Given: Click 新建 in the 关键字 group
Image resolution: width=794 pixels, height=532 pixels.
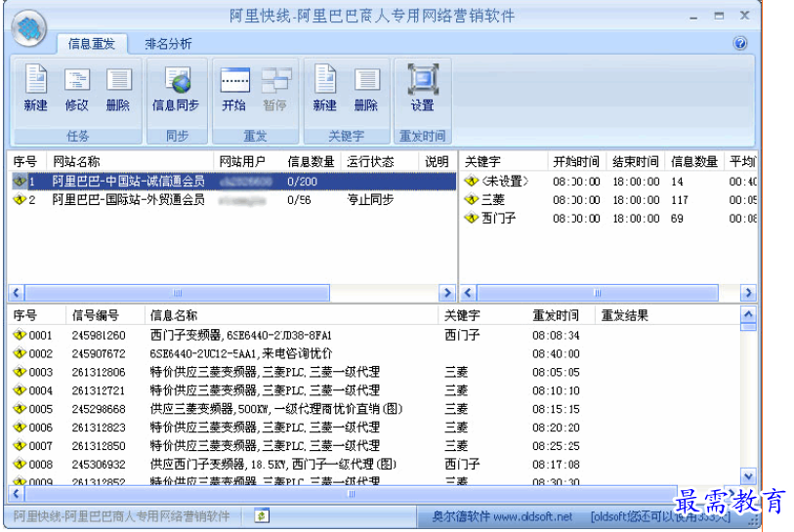Looking at the screenshot, I should (324, 88).
